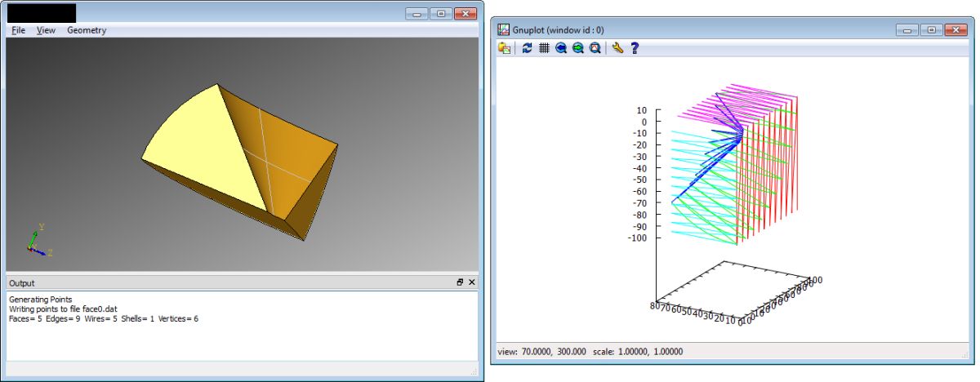Copy the plot to clipboard in Gnuplot
The height and width of the screenshot is (382, 980).
click(x=506, y=48)
